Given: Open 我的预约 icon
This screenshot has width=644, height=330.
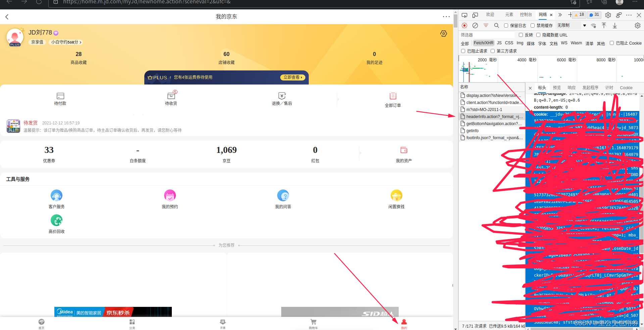Looking at the screenshot, I should pyautogui.click(x=170, y=196).
